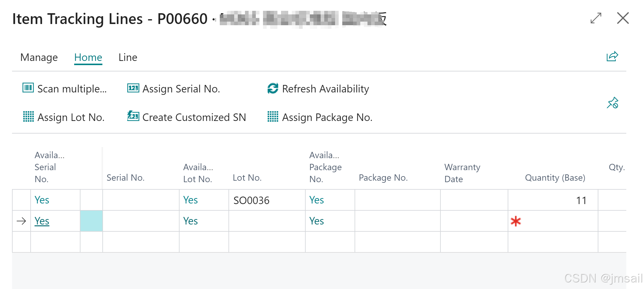Click the red asterisk quantity error marker

(x=516, y=221)
